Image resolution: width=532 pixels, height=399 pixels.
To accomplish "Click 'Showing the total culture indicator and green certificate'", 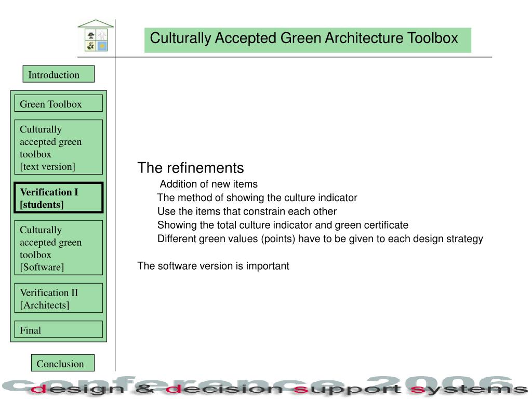I will (283, 225).
